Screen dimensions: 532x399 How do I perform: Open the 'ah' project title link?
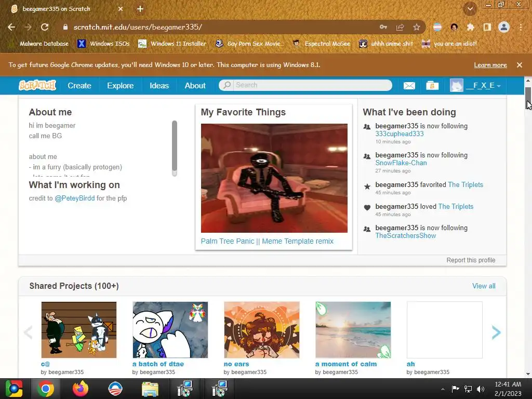pos(410,364)
